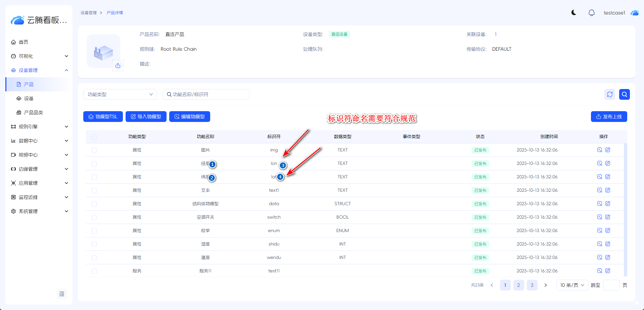Open notifications bell icon
The image size is (644, 310).
(591, 13)
